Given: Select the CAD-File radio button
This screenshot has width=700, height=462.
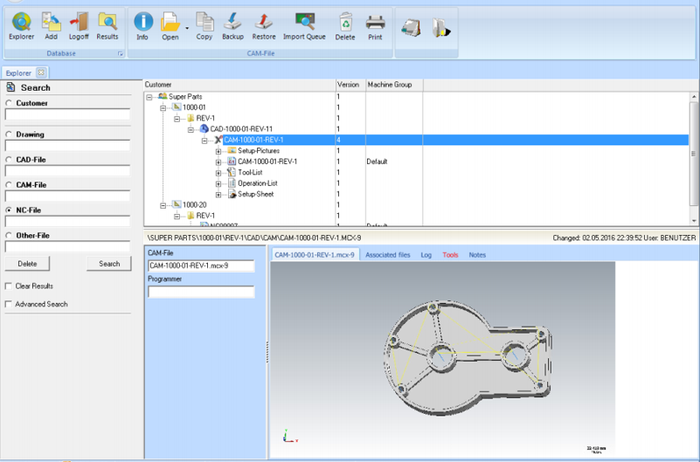Looking at the screenshot, I should pos(9,160).
